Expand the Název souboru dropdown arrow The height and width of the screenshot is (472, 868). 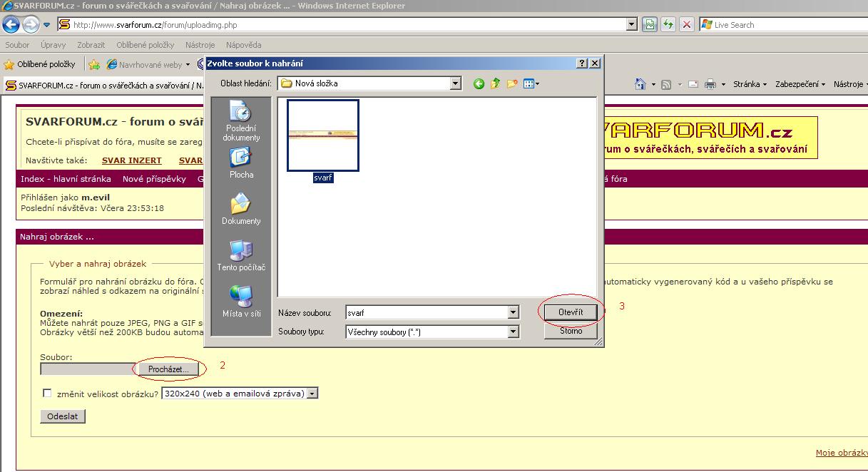(513, 312)
